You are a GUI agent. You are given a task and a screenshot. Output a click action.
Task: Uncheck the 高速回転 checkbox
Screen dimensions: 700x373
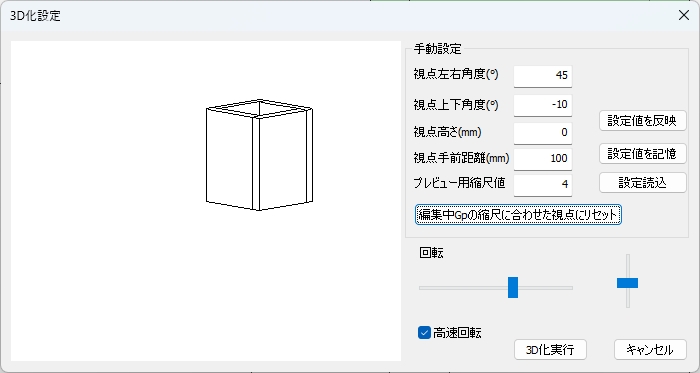pyautogui.click(x=424, y=332)
